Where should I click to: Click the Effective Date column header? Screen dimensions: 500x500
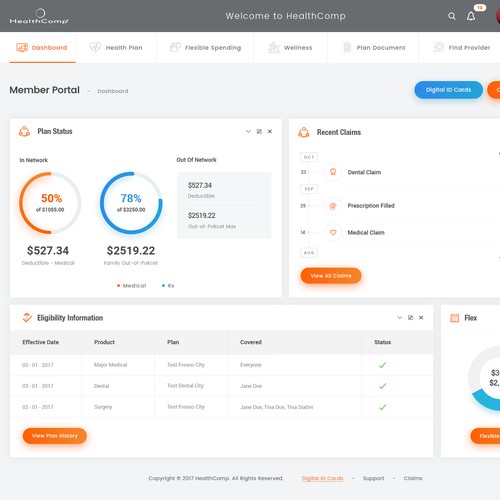coord(40,342)
